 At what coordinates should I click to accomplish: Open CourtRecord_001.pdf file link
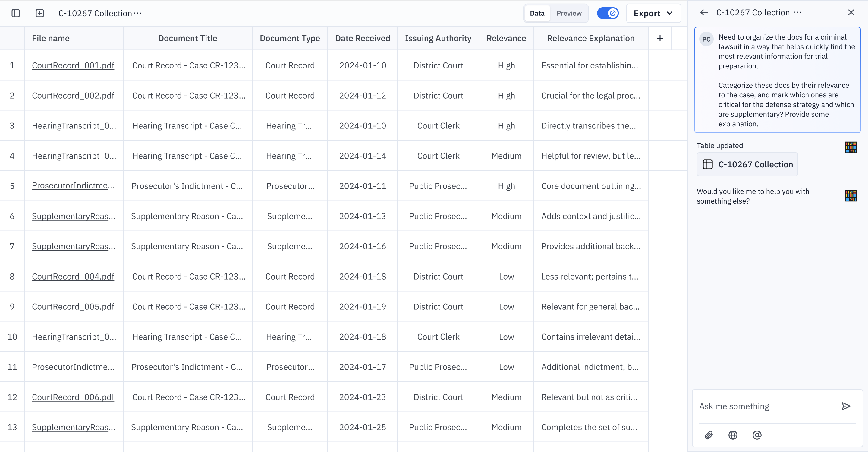[x=73, y=65]
